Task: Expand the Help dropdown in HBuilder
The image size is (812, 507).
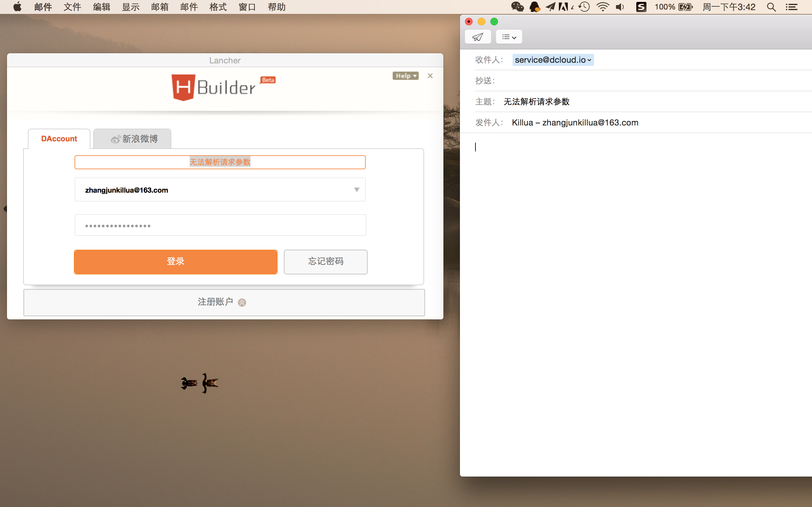Action: pyautogui.click(x=405, y=76)
